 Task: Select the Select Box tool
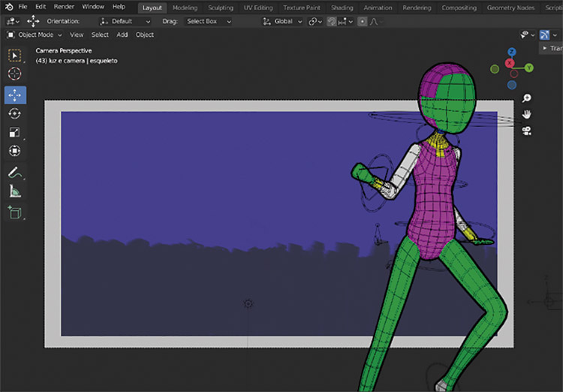tap(15, 56)
